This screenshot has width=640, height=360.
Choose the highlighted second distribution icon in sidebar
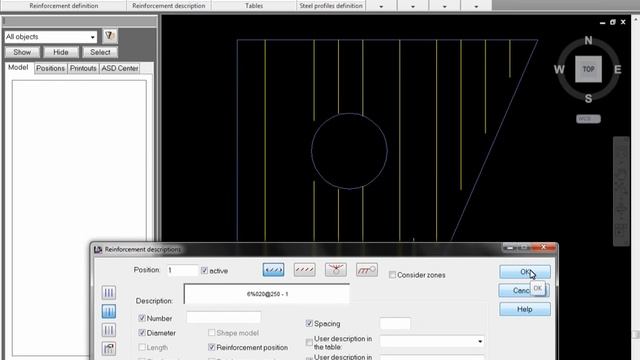109,311
